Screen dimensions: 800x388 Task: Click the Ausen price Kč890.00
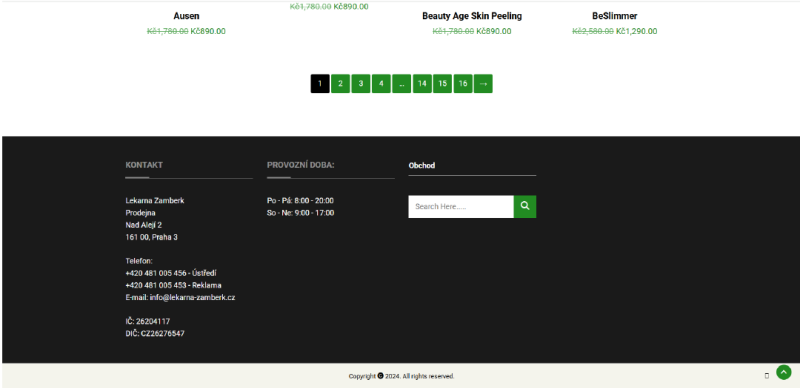pos(208,31)
